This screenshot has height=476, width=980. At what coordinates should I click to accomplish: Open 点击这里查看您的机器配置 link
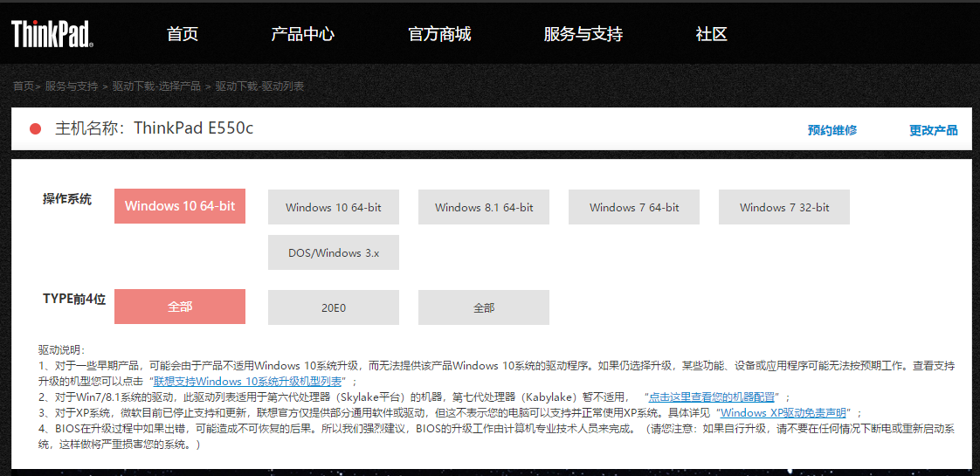click(x=712, y=397)
